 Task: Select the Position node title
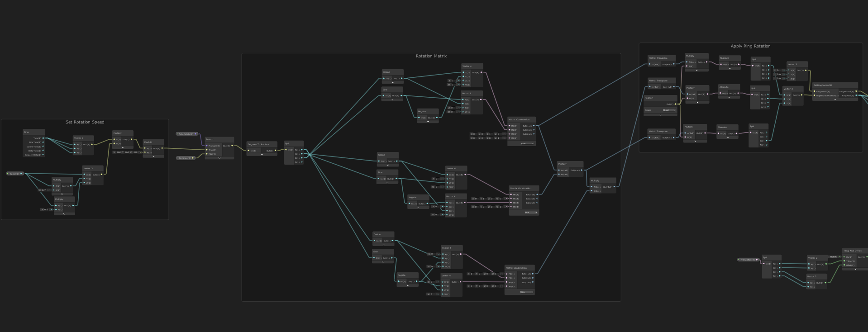(649, 98)
